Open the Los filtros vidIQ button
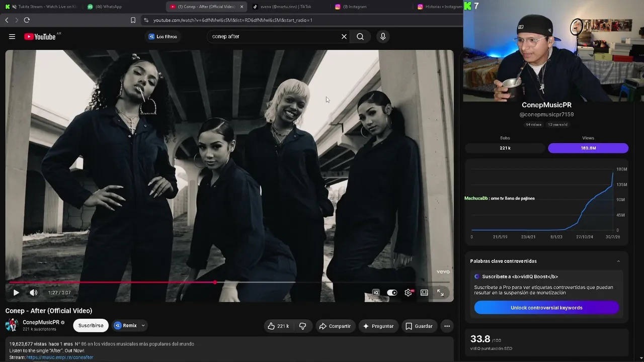Viewport: 644px width, 362px height. click(x=163, y=36)
